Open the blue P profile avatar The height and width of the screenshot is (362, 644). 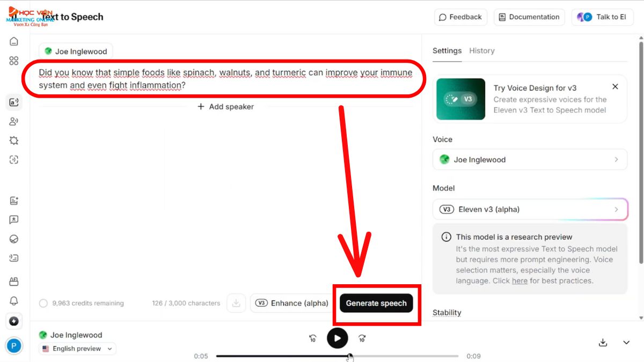[14, 346]
